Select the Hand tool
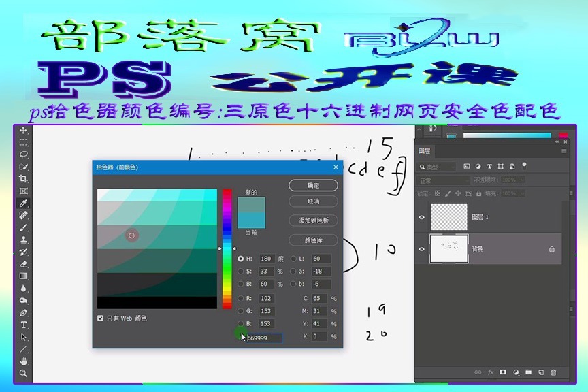The image size is (588, 392). (x=23, y=361)
